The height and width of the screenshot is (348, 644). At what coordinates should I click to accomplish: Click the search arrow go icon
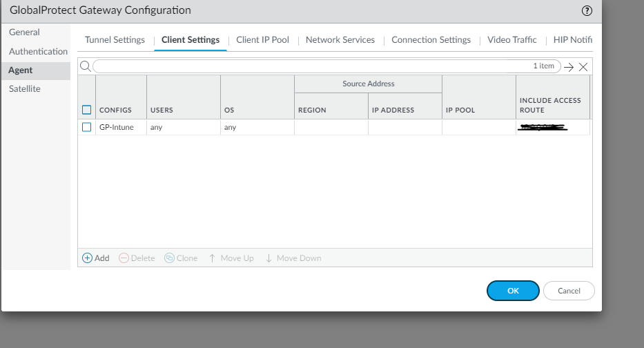[569, 67]
